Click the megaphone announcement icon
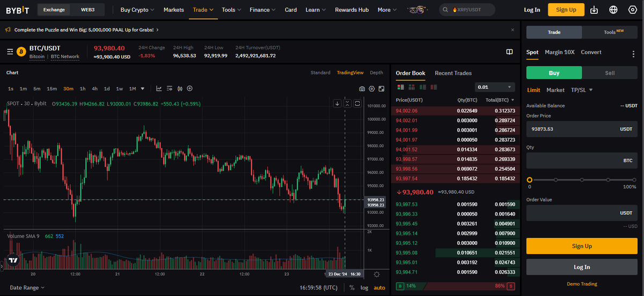The width and height of the screenshot is (644, 296). click(8, 30)
